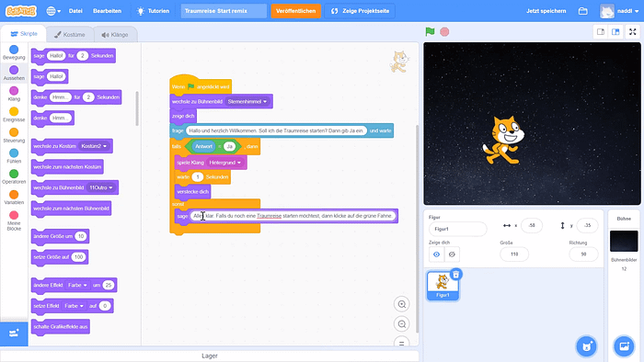644x362 pixels.
Task: Open the My Stuff folder icon
Action: pyautogui.click(x=582, y=11)
